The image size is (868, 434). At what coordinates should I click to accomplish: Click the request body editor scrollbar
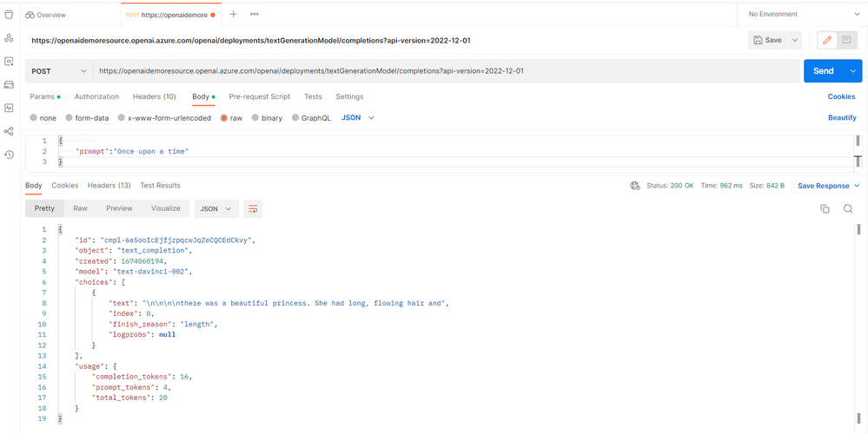click(858, 151)
